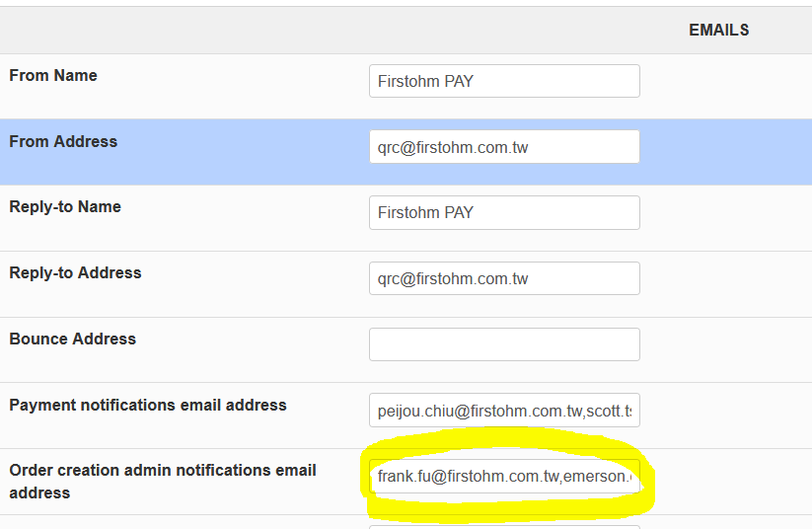Click the From Name input field
The width and height of the screenshot is (812, 529).
tap(504, 81)
